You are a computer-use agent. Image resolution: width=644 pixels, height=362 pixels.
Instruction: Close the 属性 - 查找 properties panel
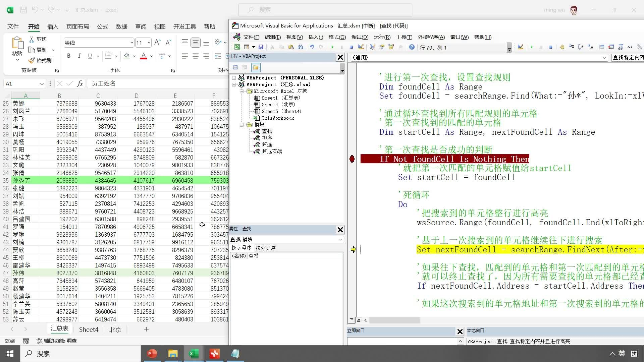click(x=340, y=230)
